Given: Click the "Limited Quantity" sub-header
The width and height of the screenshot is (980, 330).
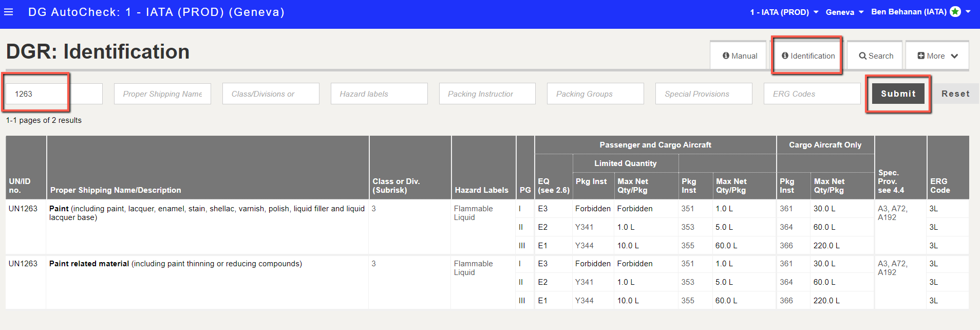Looking at the screenshot, I should [x=626, y=163].
